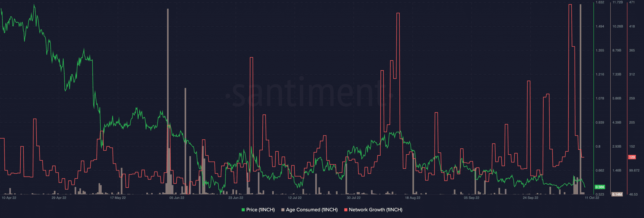Click the Network Growth (1INCH) legend label
This screenshot has width=644, height=218.
376,210
